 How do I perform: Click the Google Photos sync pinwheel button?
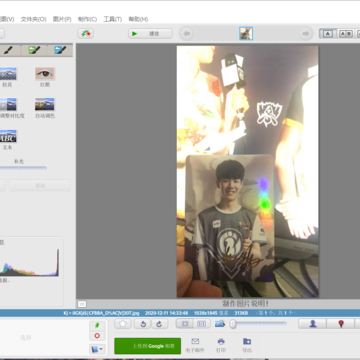(86, 33)
